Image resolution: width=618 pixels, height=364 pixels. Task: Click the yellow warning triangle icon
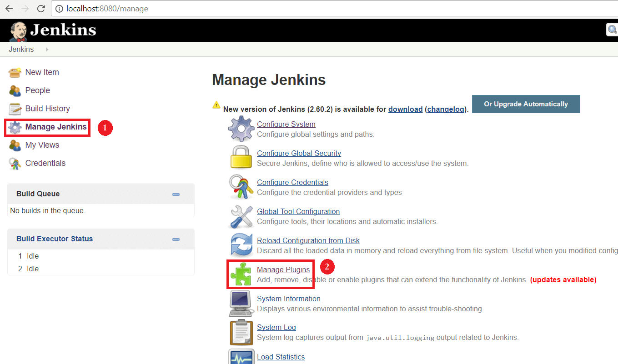(216, 105)
